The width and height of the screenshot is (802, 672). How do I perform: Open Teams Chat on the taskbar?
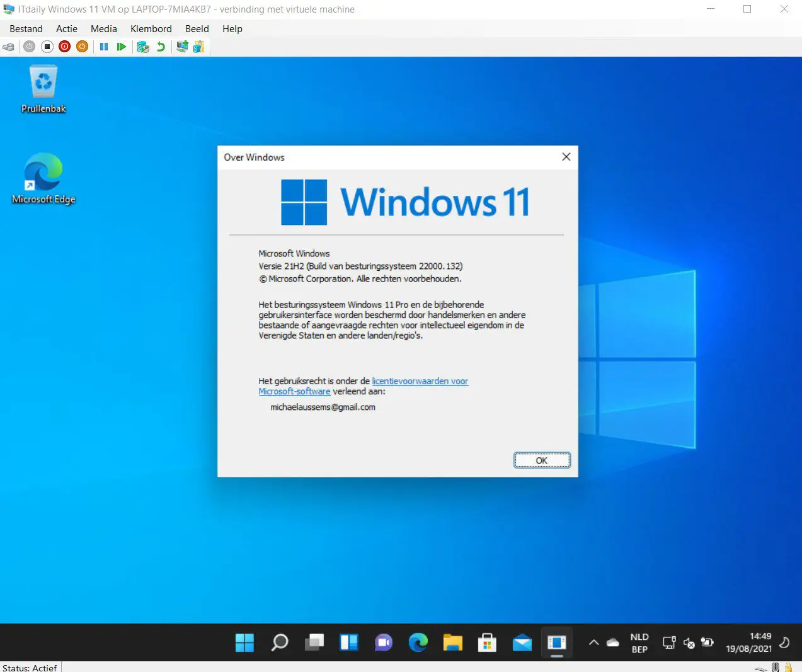pos(384,642)
